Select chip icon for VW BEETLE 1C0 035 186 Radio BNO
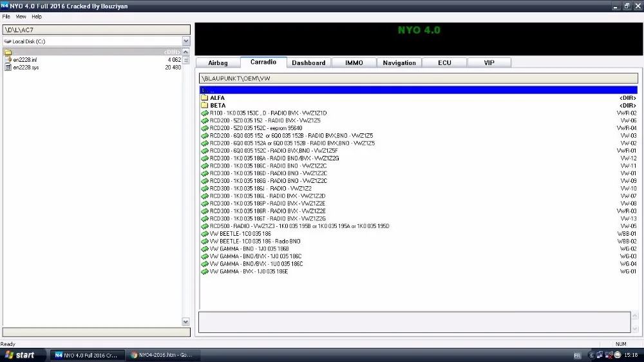This screenshot has width=644, height=362. pyautogui.click(x=205, y=241)
